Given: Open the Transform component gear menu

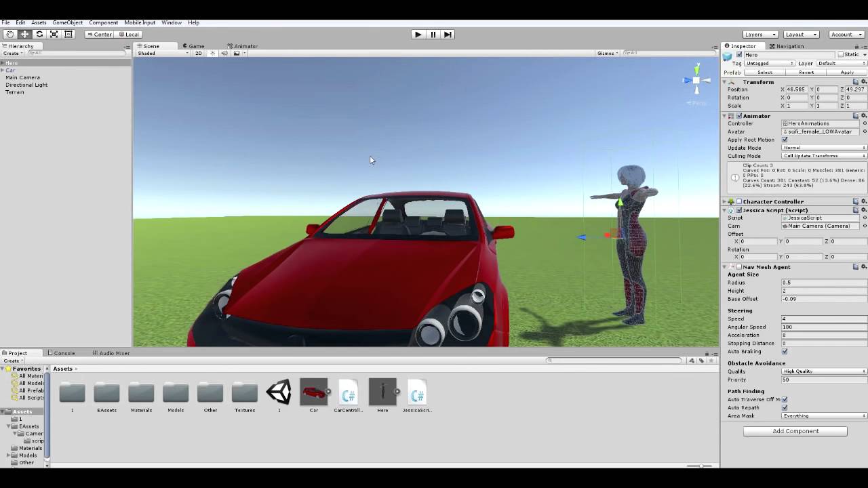Looking at the screenshot, I should 864,82.
